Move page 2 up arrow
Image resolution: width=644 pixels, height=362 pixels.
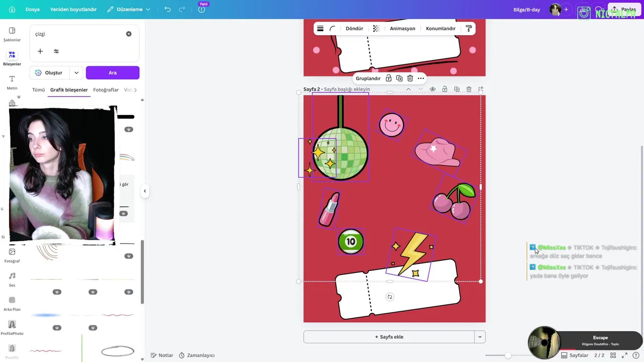click(409, 89)
